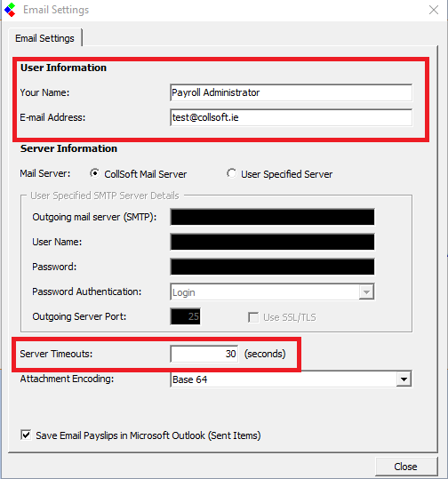448x479 pixels.
Task: Enable the Use SSL/TLS checkbox
Action: coord(253,317)
